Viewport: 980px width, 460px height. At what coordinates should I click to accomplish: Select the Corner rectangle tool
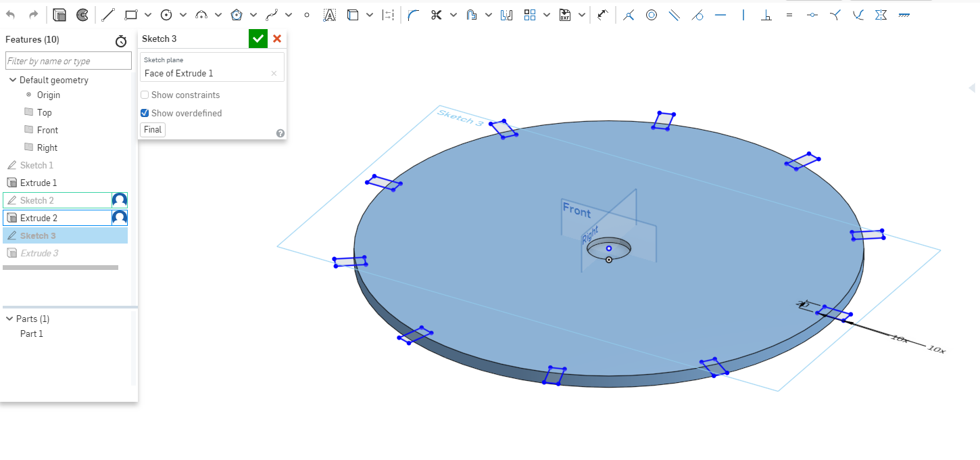tap(131, 14)
